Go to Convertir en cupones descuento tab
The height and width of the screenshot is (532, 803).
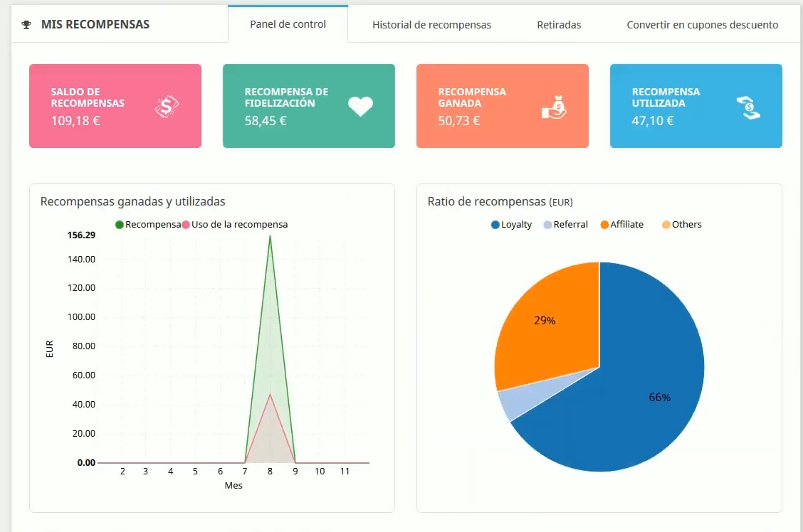click(702, 25)
